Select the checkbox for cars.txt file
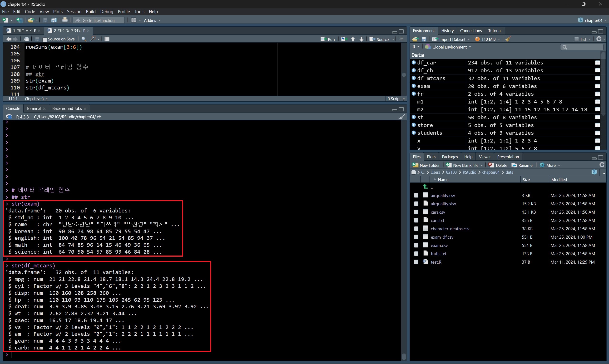Image resolution: width=609 pixels, height=364 pixels. 416,220
